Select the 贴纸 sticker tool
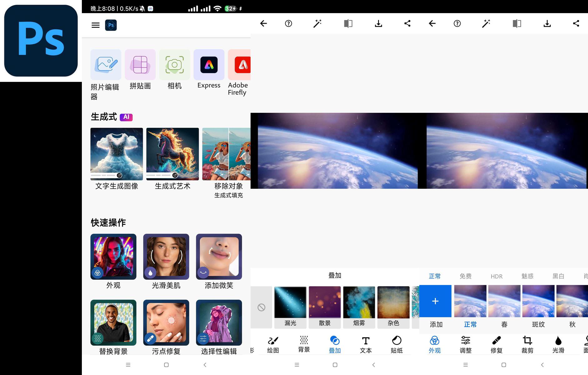This screenshot has height=375, width=588. [x=396, y=344]
